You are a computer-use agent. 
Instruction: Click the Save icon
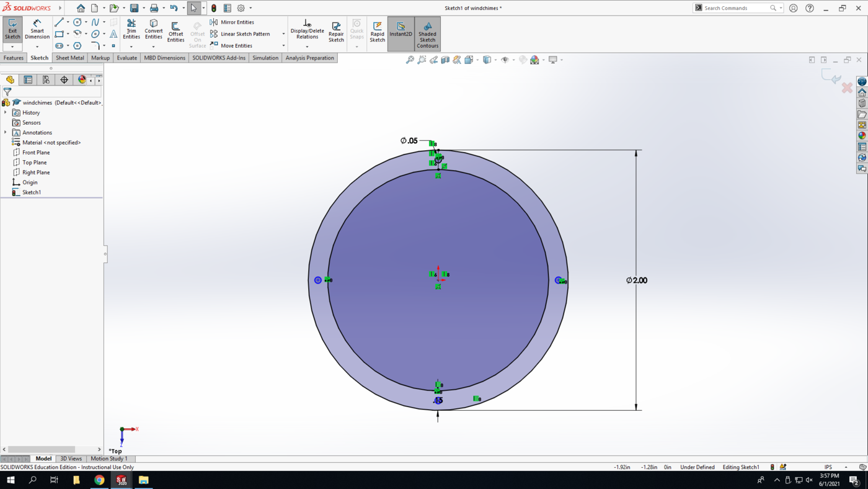click(134, 8)
